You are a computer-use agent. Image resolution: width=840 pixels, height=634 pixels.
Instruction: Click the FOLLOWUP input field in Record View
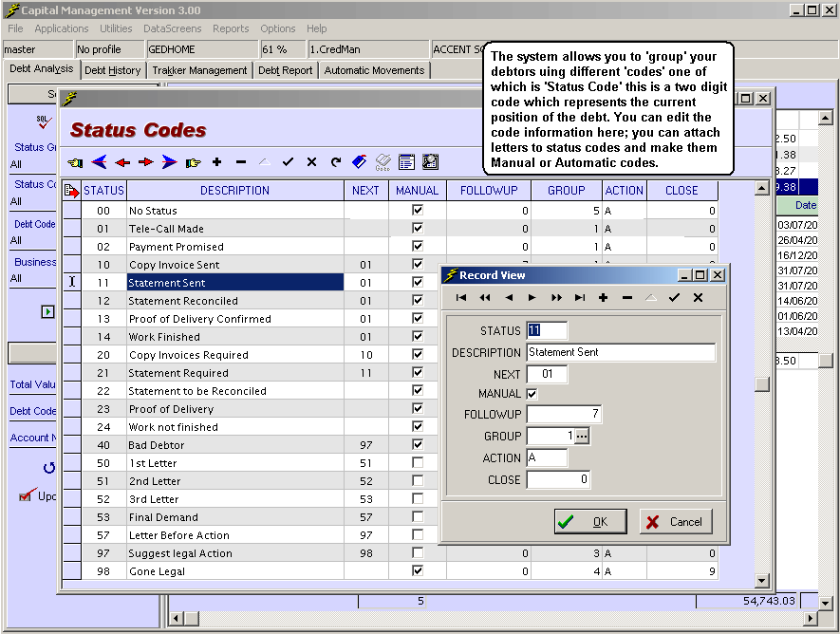pyautogui.click(x=564, y=414)
